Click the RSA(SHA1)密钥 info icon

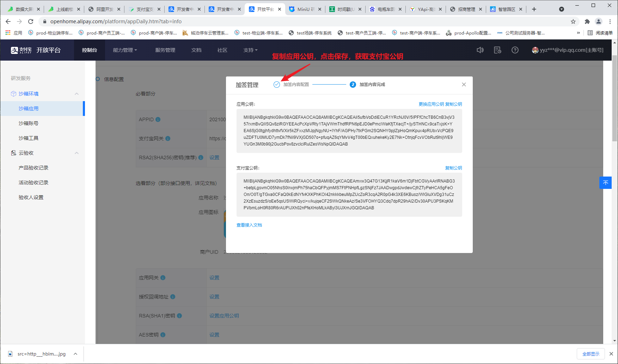tap(179, 316)
